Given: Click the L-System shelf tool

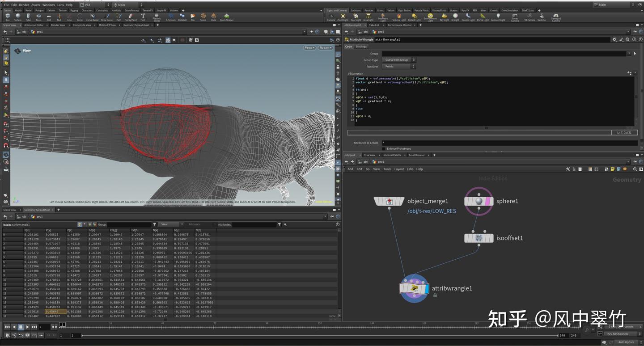Looking at the screenshot, I should pyautogui.click(x=170, y=17).
